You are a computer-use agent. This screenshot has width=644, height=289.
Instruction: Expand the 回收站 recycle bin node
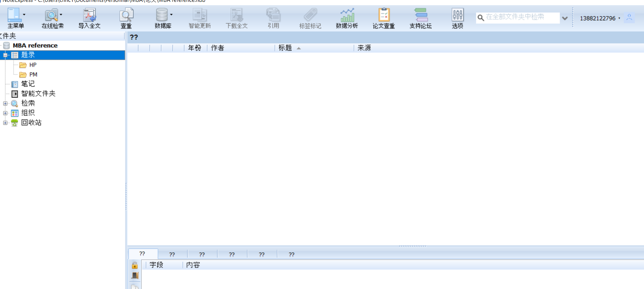(5, 123)
